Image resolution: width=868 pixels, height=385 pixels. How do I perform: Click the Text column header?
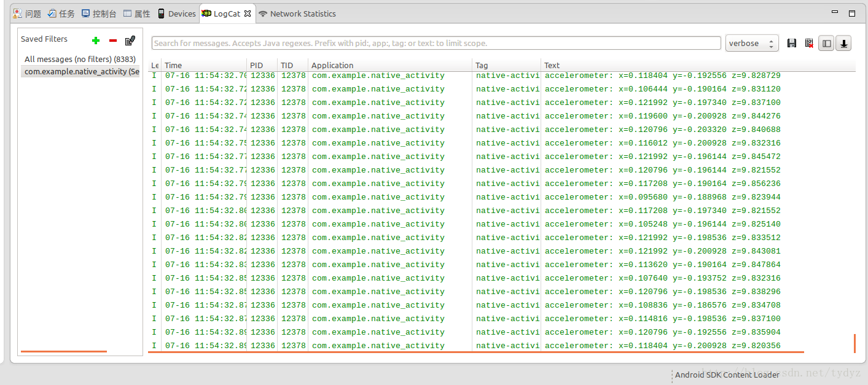point(698,65)
